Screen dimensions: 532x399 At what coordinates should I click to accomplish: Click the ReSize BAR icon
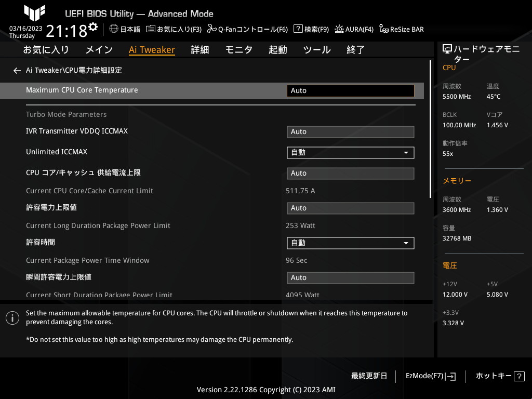[384, 29]
